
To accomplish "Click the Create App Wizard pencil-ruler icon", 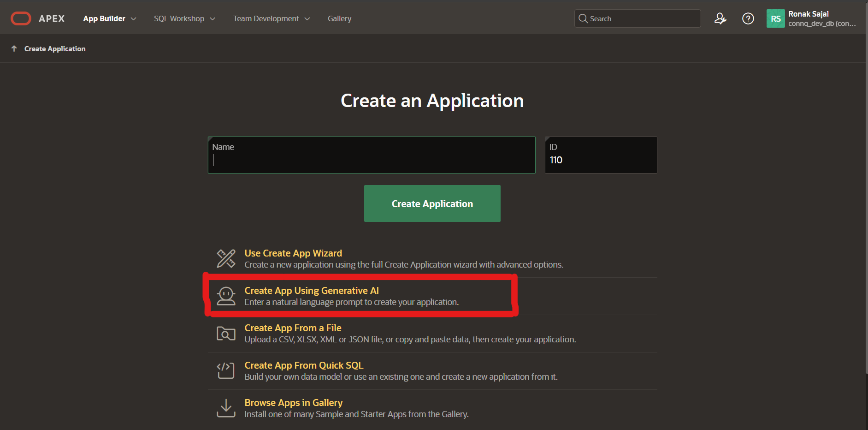I will (226, 258).
